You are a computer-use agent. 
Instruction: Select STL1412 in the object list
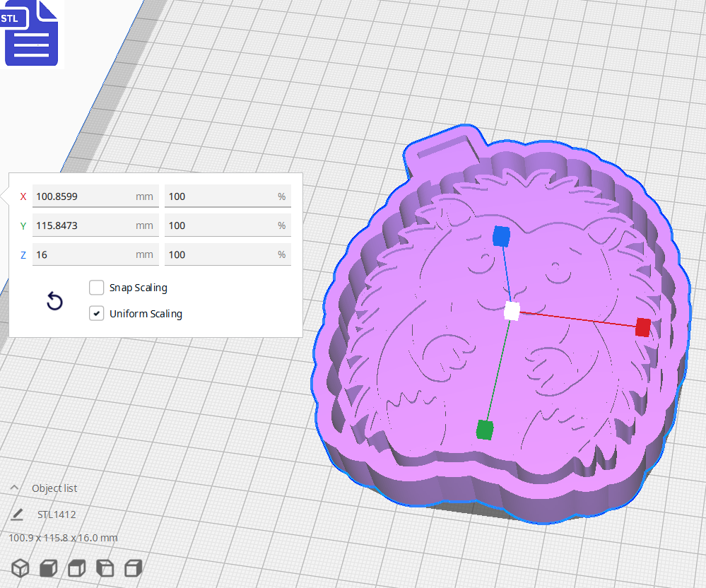click(57, 514)
